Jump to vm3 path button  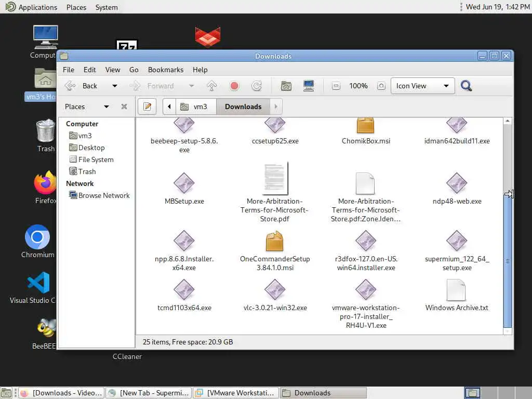tap(195, 107)
